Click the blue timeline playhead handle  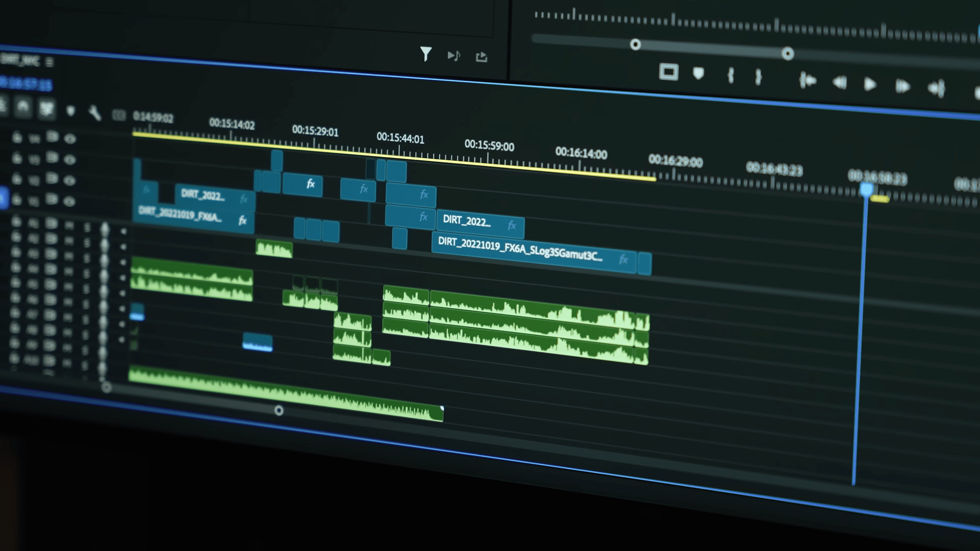(x=866, y=190)
